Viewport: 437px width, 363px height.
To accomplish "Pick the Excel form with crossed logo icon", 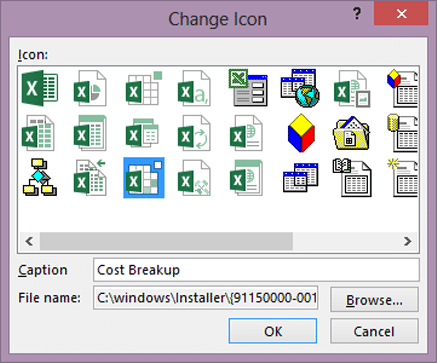I will point(248,88).
